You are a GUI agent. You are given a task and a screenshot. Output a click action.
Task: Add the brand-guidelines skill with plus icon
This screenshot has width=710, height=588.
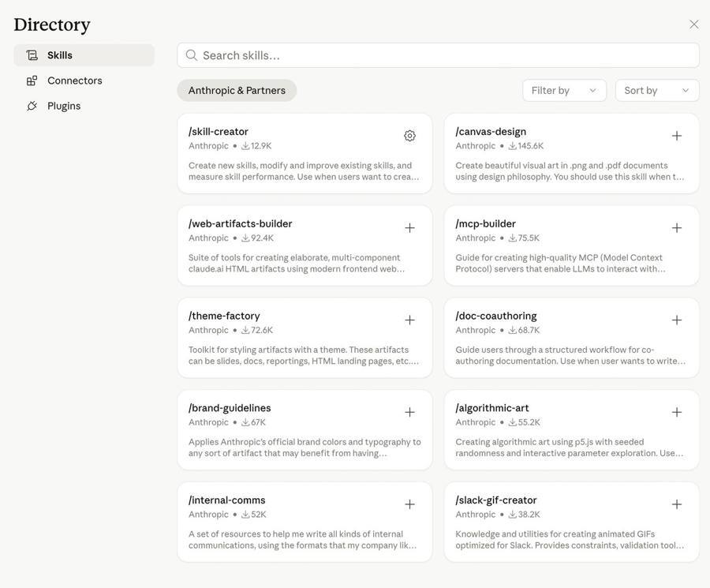(409, 412)
